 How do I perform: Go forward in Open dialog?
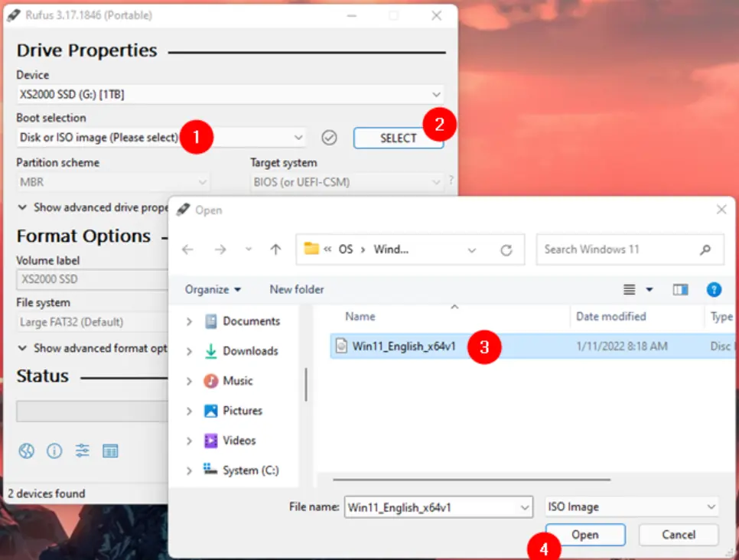220,249
